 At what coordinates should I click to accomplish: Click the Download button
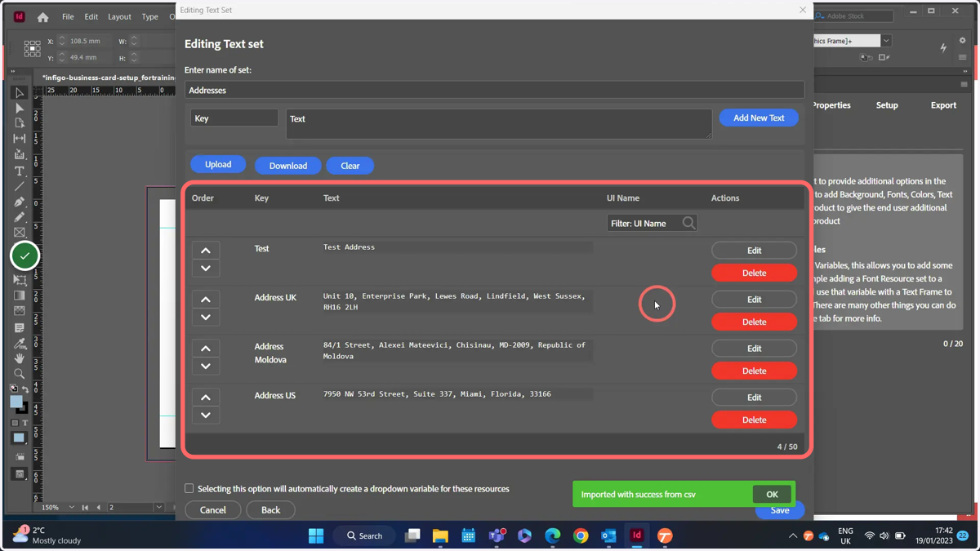click(288, 166)
